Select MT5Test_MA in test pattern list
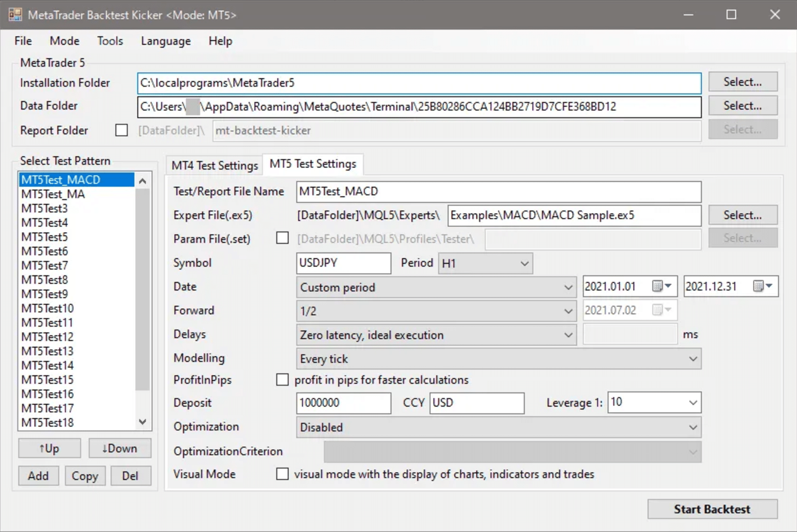Viewport: 797px width, 532px height. tap(53, 194)
